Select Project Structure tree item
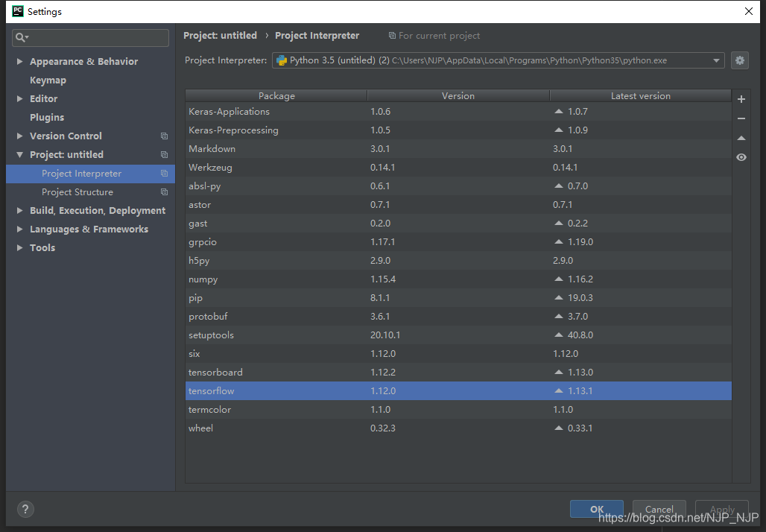This screenshot has width=766, height=532. (x=90, y=192)
